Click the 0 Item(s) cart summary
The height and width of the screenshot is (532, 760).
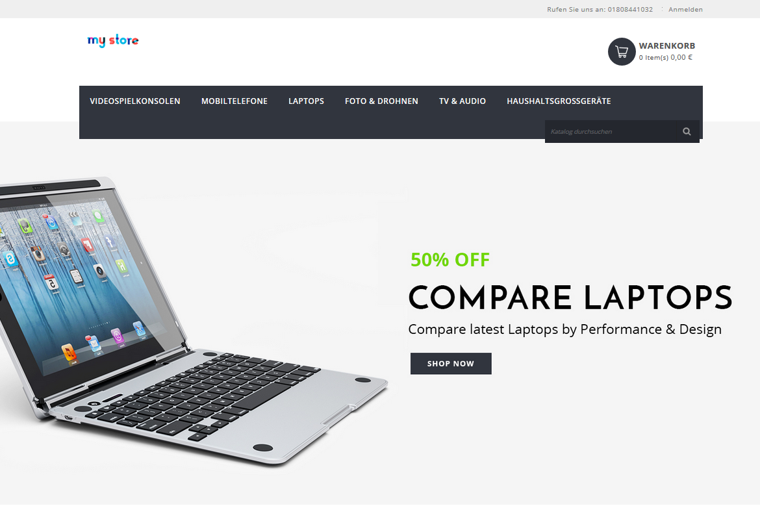pos(665,57)
